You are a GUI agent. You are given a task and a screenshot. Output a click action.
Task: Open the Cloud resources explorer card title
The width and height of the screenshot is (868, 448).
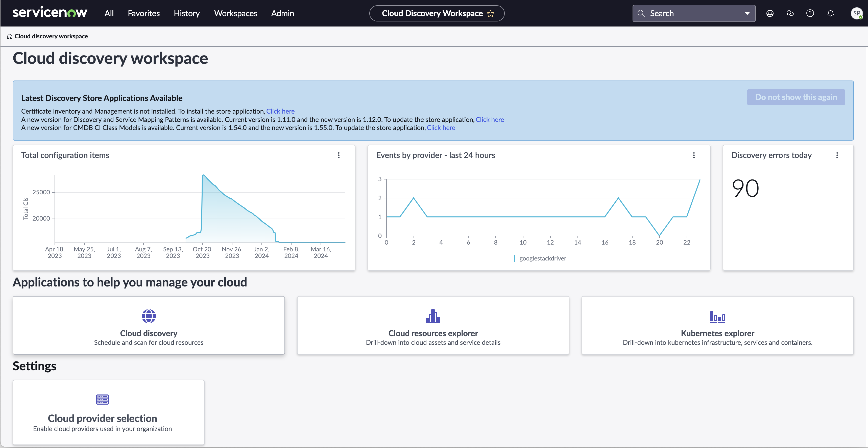pos(433,333)
